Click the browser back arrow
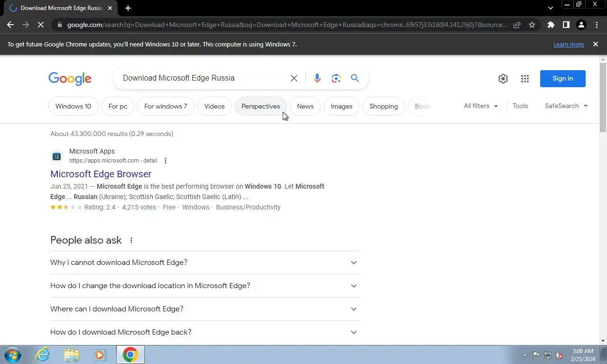Image resolution: width=607 pixels, height=364 pixels. 10,25
